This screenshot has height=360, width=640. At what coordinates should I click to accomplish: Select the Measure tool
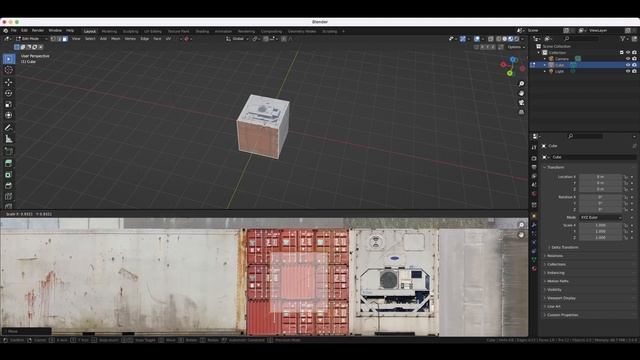click(x=9, y=139)
